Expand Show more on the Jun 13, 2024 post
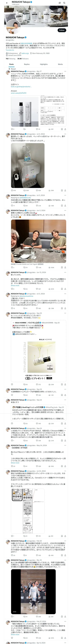 click(x=15, y=286)
